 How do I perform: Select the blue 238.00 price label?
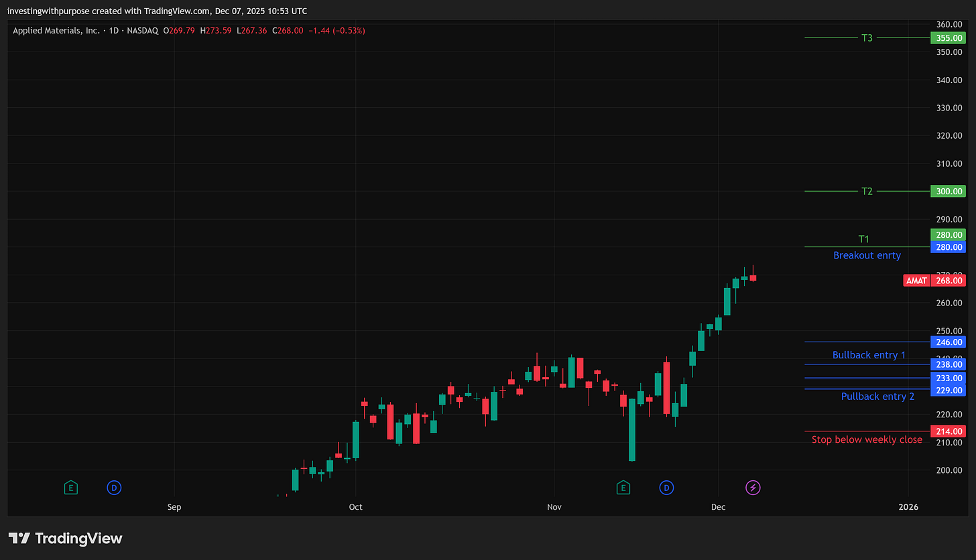[949, 364]
